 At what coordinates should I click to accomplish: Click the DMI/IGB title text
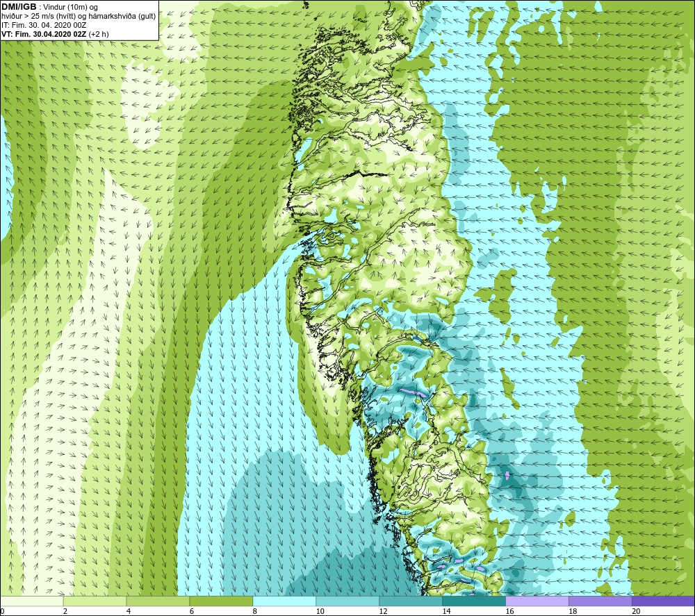(19, 7)
